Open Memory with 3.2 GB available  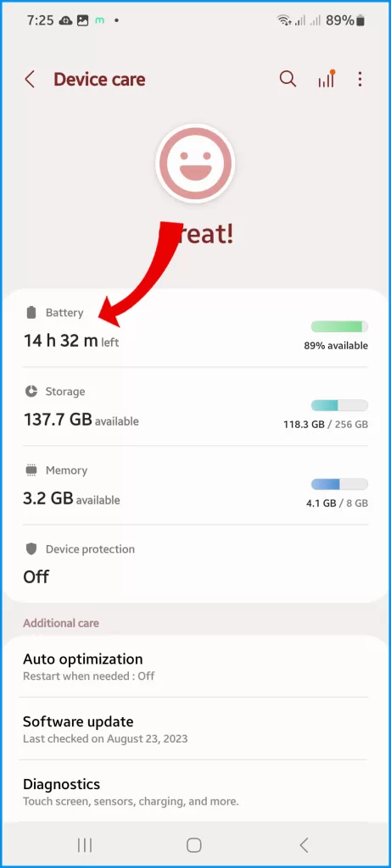pyautogui.click(x=195, y=486)
